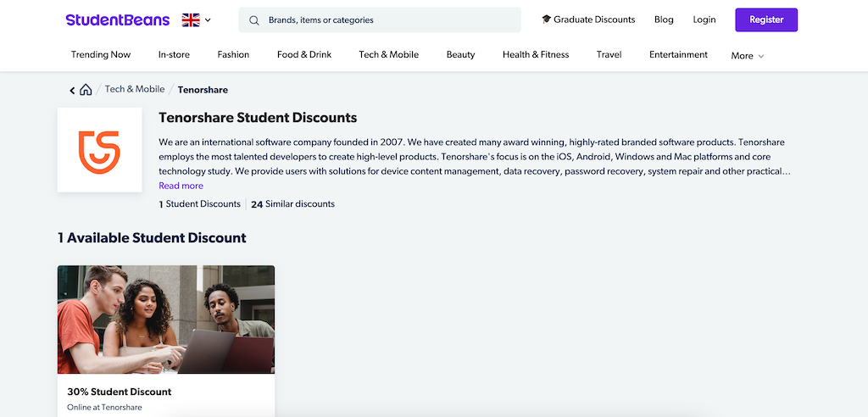The height and width of the screenshot is (417, 868).
Task: Expand the More categories dropdown
Action: pos(747,56)
